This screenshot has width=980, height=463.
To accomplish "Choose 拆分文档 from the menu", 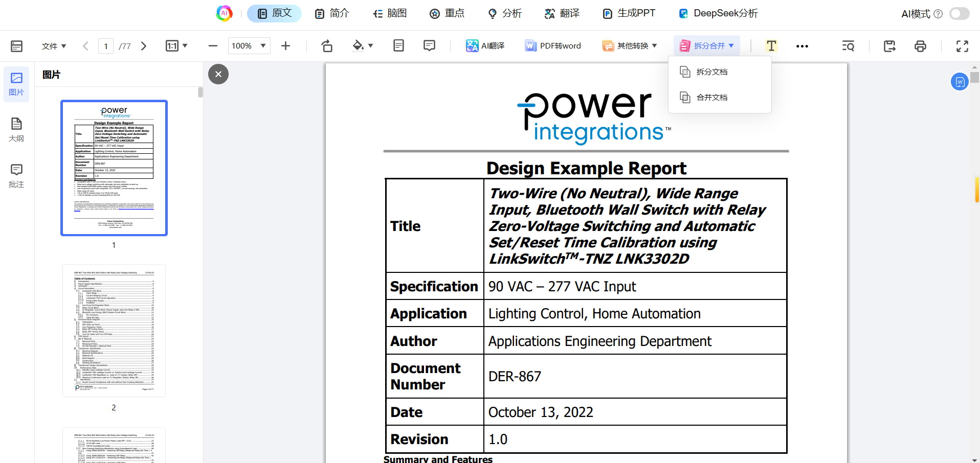I will tap(720, 72).
